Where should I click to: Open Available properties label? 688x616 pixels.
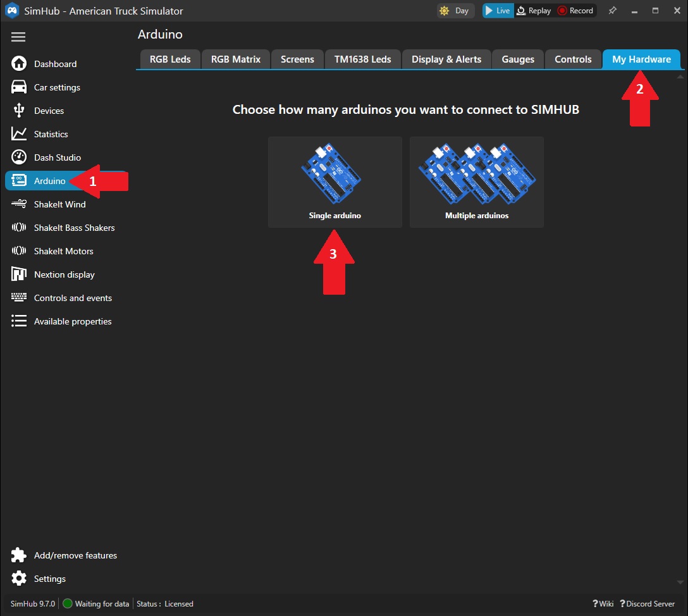click(73, 321)
